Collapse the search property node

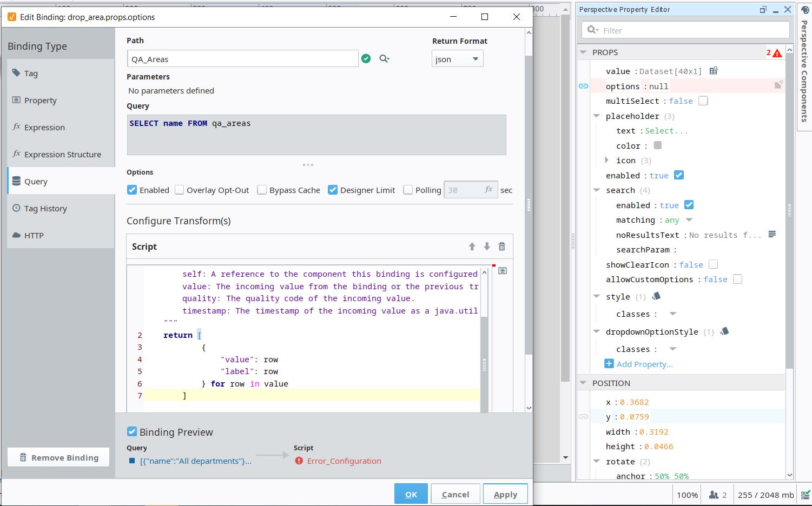coord(597,190)
